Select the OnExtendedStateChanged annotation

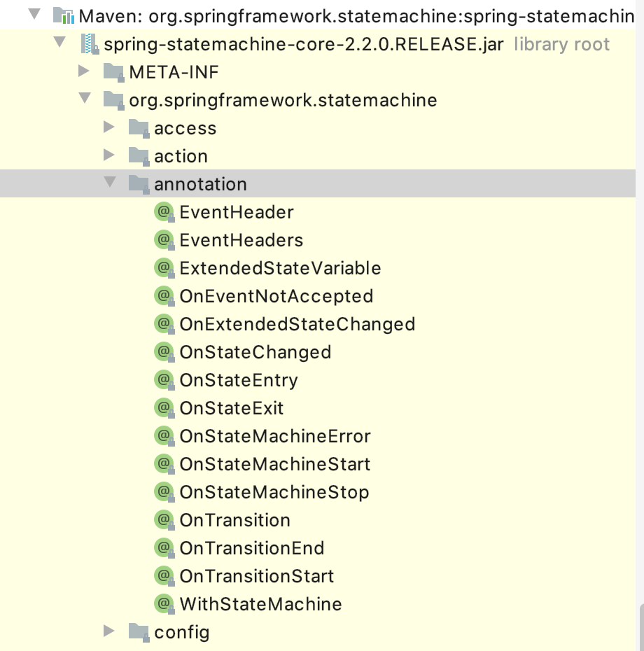pyautogui.click(x=297, y=324)
